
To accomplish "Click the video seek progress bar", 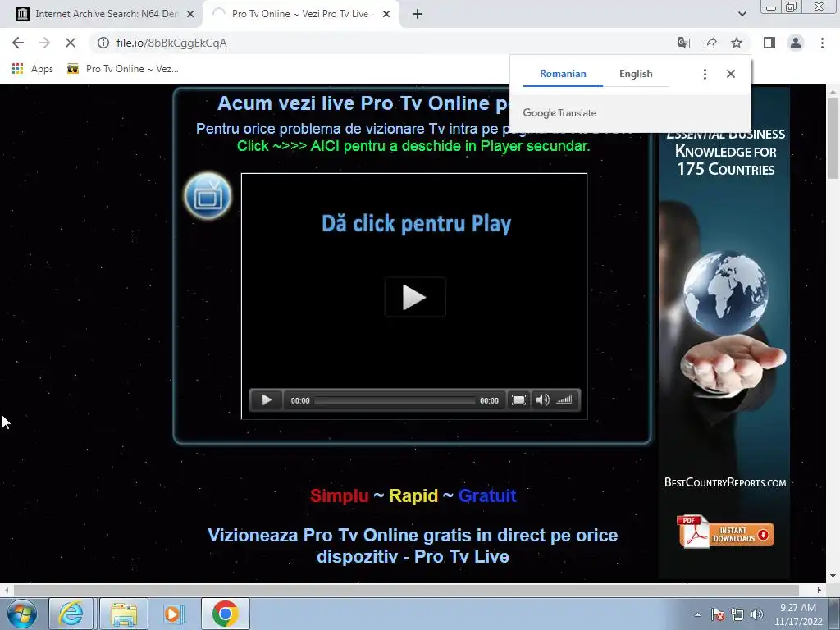I will point(395,400).
